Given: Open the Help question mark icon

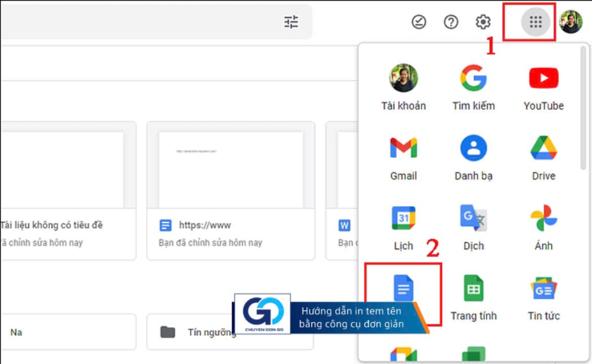Looking at the screenshot, I should 451,22.
